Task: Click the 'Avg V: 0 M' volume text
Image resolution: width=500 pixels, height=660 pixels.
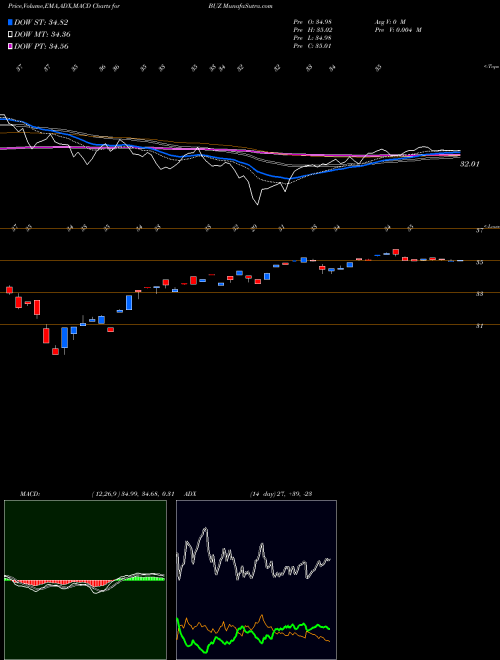Action: pos(389,22)
